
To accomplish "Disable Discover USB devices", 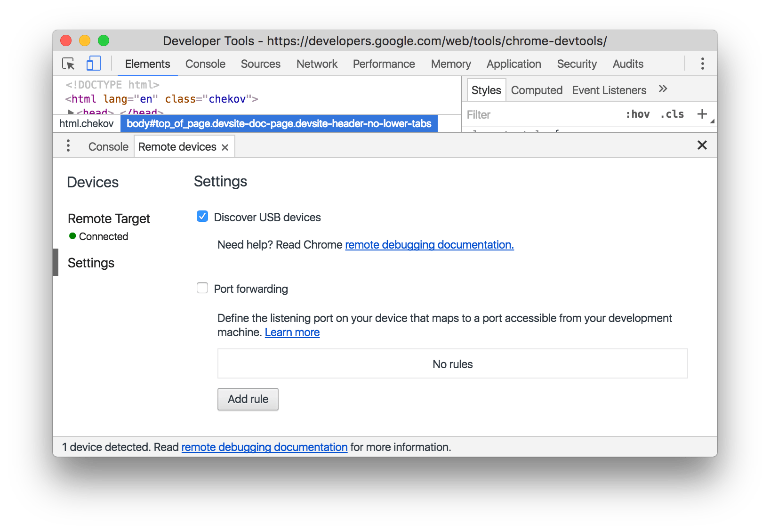I will click(202, 216).
